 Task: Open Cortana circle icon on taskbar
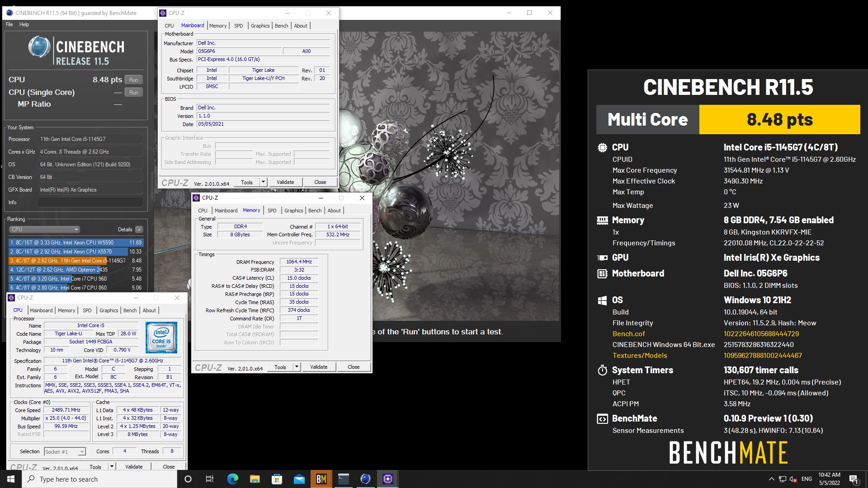(x=188, y=479)
